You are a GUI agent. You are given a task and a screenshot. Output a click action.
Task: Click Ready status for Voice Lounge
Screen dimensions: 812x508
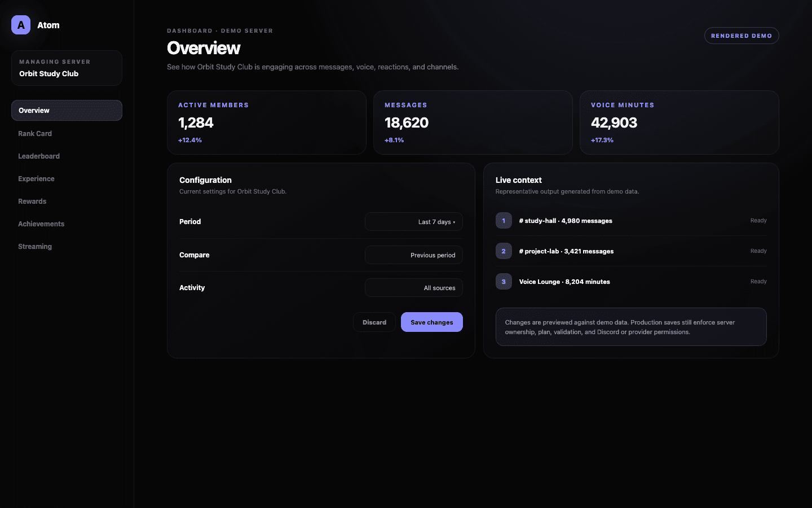pos(758,282)
